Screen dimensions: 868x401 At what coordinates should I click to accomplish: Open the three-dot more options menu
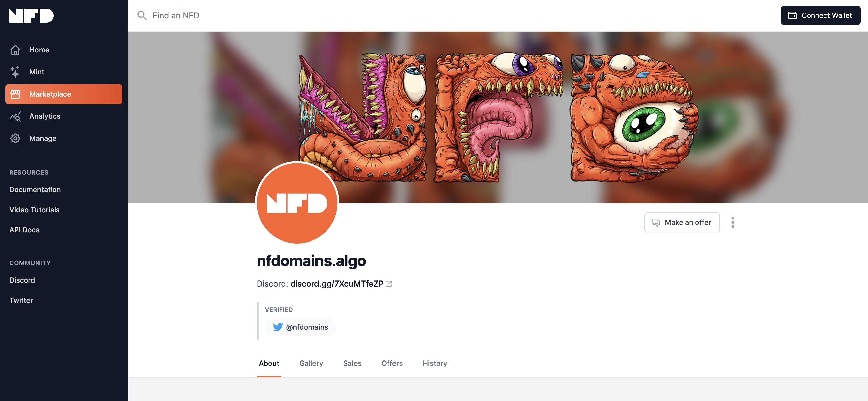[733, 222]
